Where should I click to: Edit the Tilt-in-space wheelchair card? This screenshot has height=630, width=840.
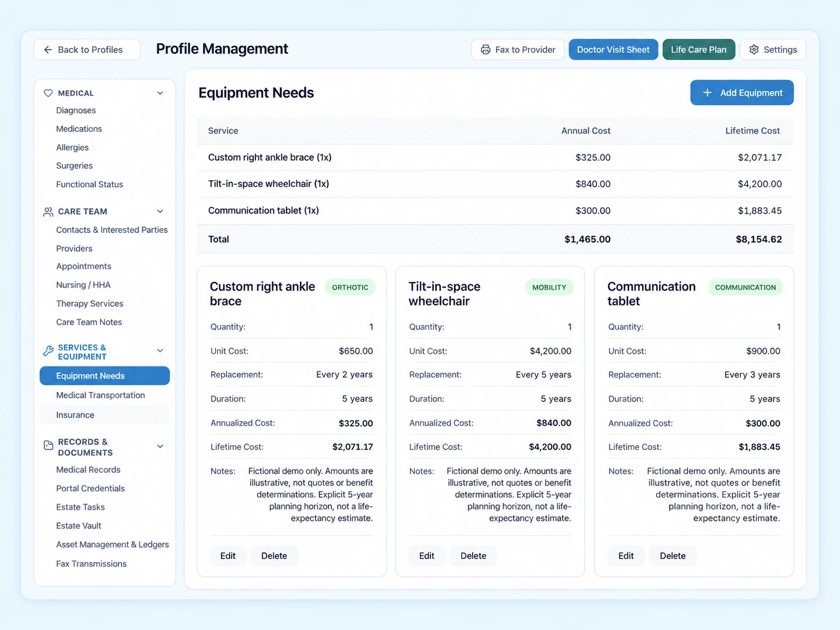click(x=426, y=556)
